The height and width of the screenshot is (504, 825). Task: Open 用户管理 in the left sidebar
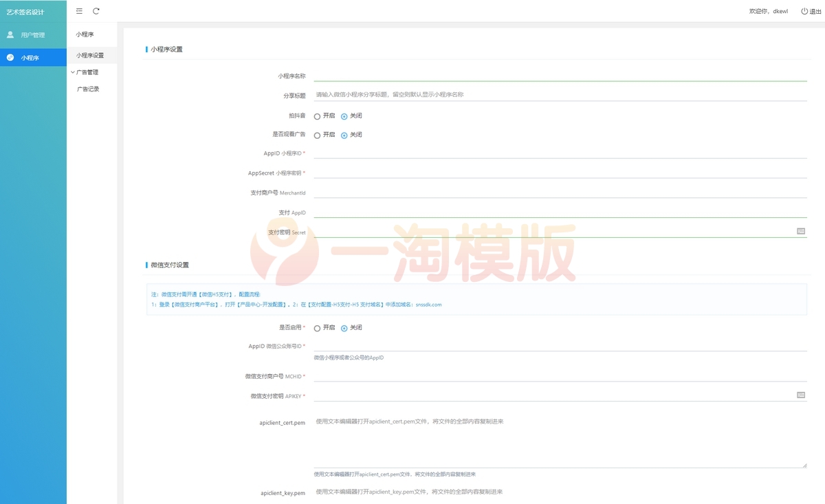[x=33, y=35]
